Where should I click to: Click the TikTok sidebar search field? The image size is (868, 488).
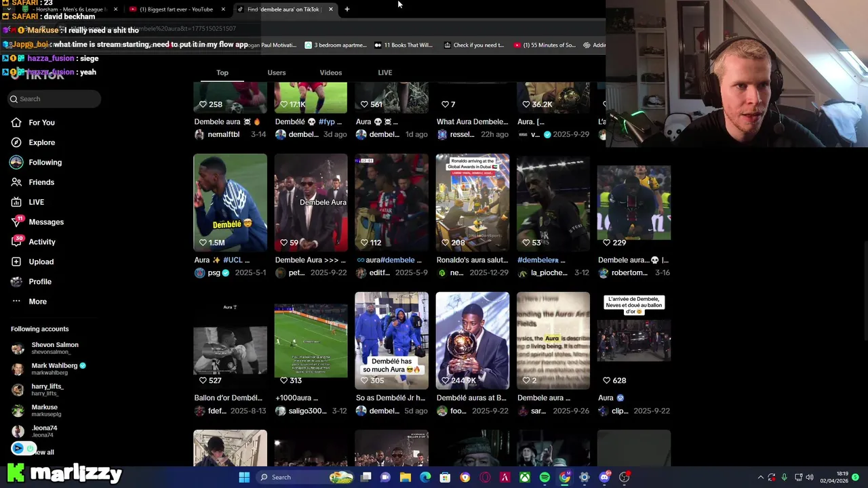[55, 99]
